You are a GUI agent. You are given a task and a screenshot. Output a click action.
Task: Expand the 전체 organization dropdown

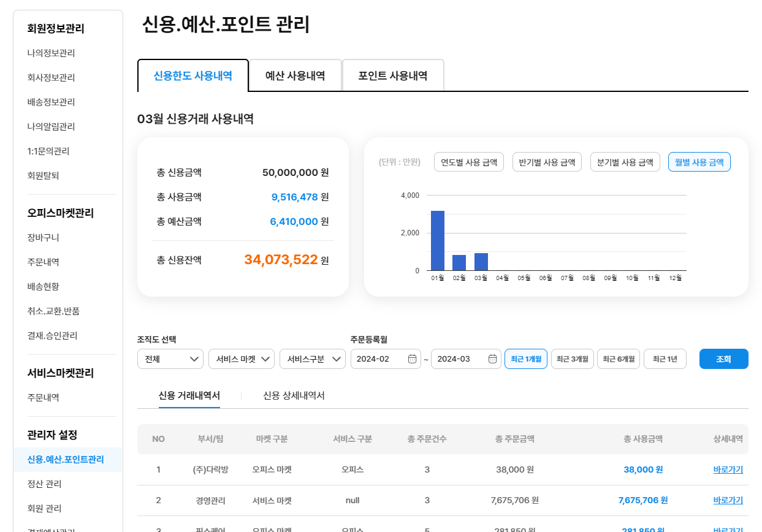(170, 359)
